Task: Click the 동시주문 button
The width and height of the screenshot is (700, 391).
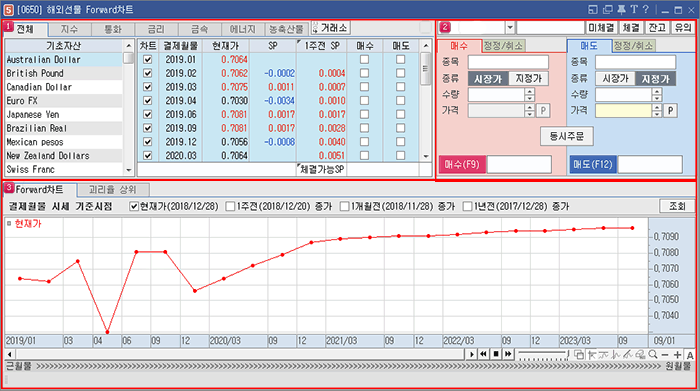Action: pyautogui.click(x=567, y=136)
